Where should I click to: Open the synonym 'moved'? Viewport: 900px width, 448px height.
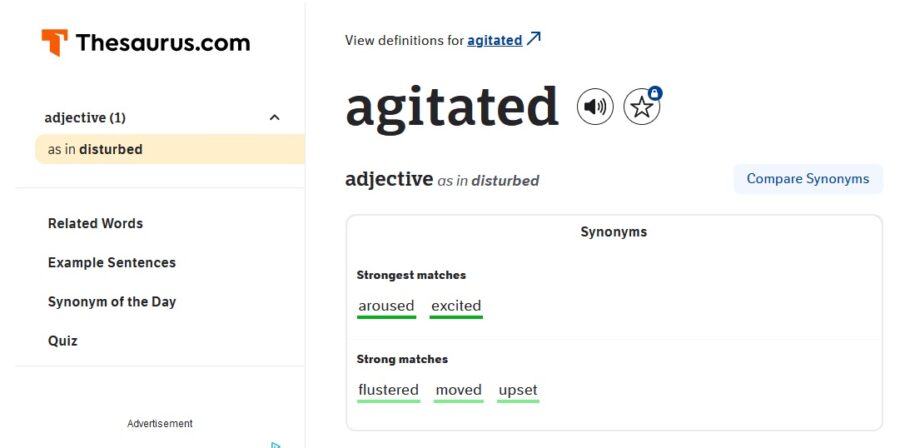(459, 391)
